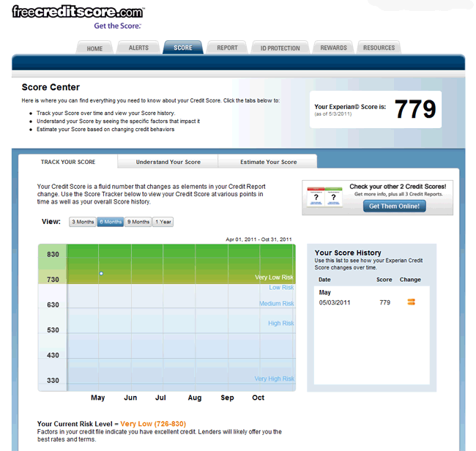
Task: Click the Very Low Risk chart label
Action: tap(274, 277)
